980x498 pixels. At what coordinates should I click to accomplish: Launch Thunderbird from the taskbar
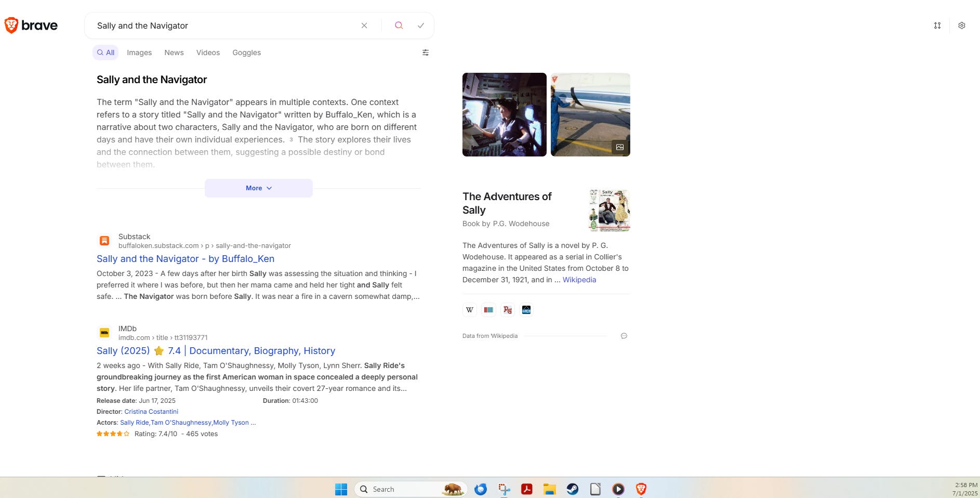[481, 489]
